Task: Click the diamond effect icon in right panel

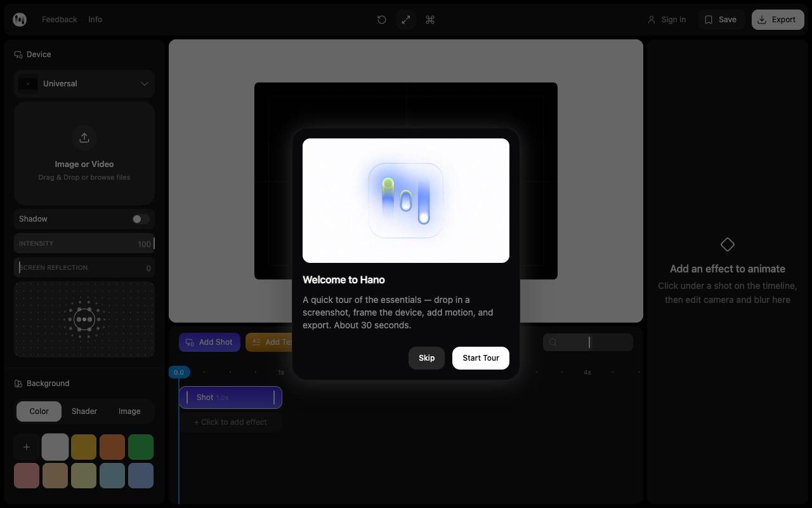Action: click(x=728, y=244)
